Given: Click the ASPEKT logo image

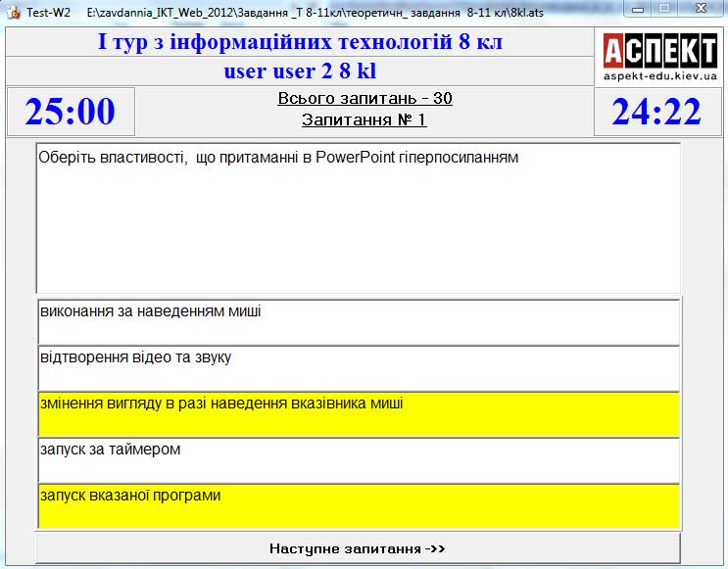Looking at the screenshot, I should coord(659,51).
